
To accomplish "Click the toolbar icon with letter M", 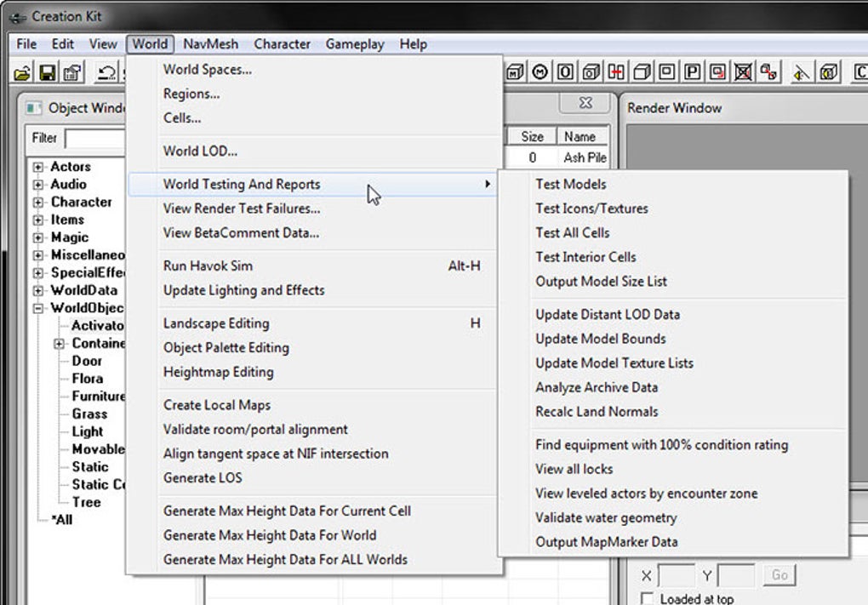I will tap(540, 73).
